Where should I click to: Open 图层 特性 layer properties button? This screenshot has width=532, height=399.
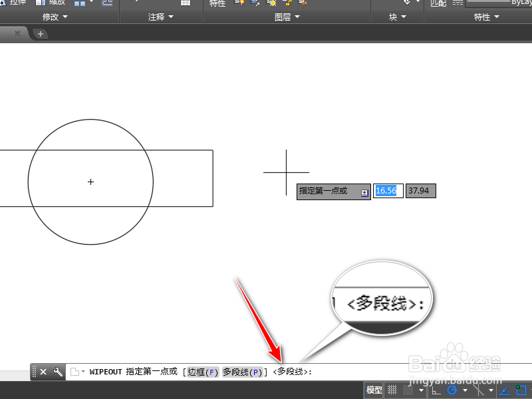[x=217, y=3]
